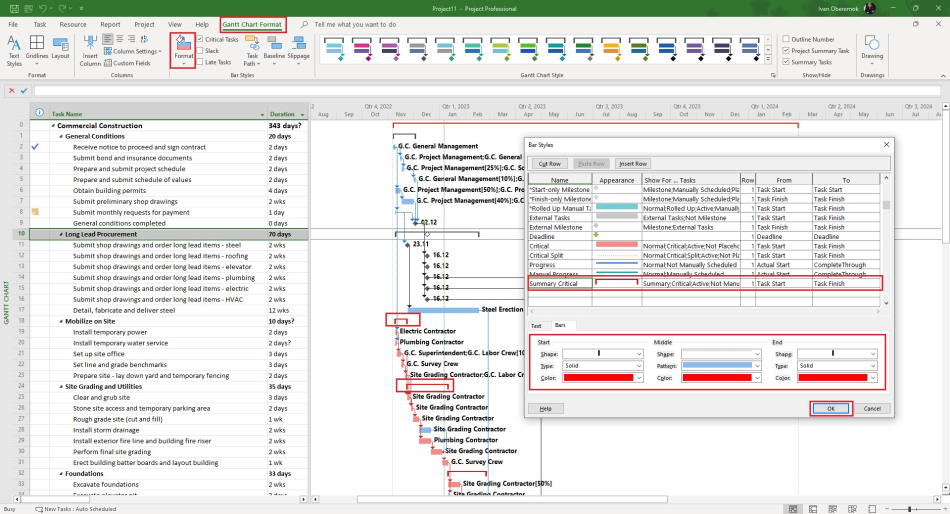Click the wrap text icon in Columns

144,39
